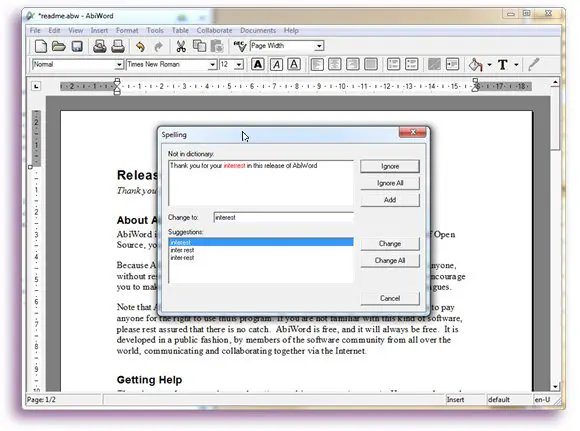The width and height of the screenshot is (580, 431).
Task: Center-align text in the toolbar
Action: pyautogui.click(x=335, y=64)
